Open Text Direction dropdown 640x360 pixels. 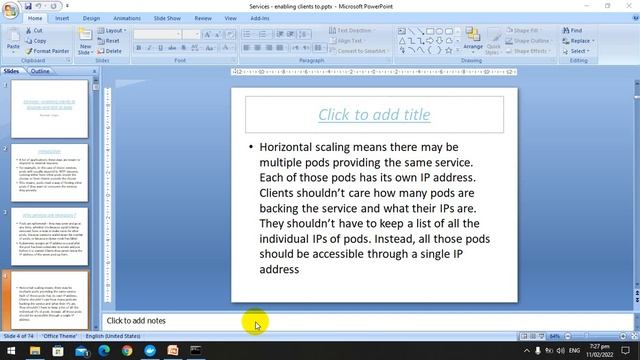pyautogui.click(x=352, y=31)
